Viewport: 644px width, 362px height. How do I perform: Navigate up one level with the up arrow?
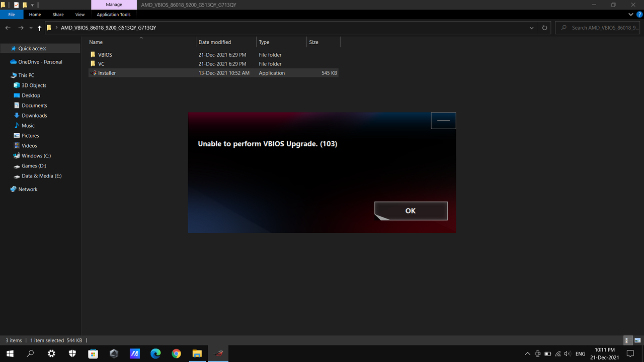[x=39, y=28]
